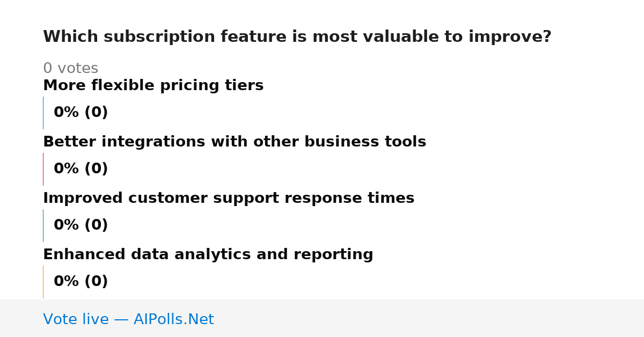Click the words Vote live in the footer
644x337 pixels.
click(x=76, y=319)
